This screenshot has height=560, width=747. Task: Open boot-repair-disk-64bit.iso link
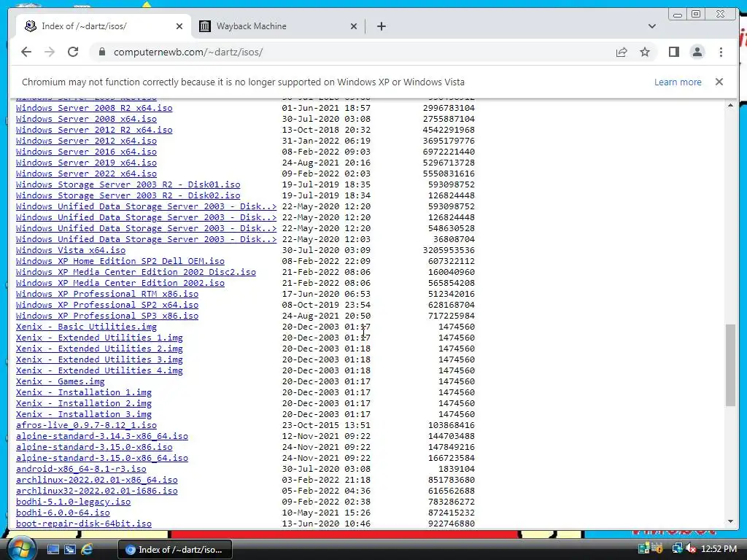point(84,524)
